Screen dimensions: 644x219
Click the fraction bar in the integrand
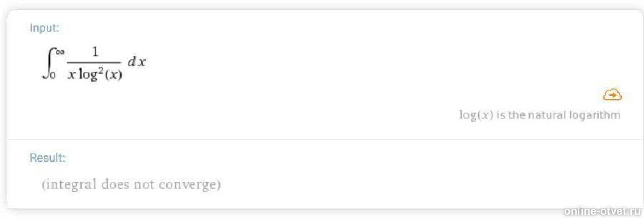95,63
